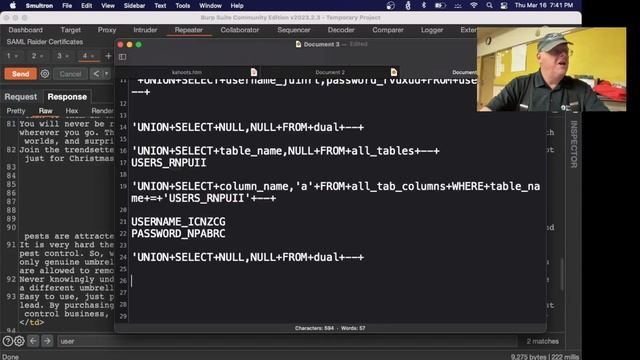
Task: Open the Sidebar menu
Action: click(134, 6)
